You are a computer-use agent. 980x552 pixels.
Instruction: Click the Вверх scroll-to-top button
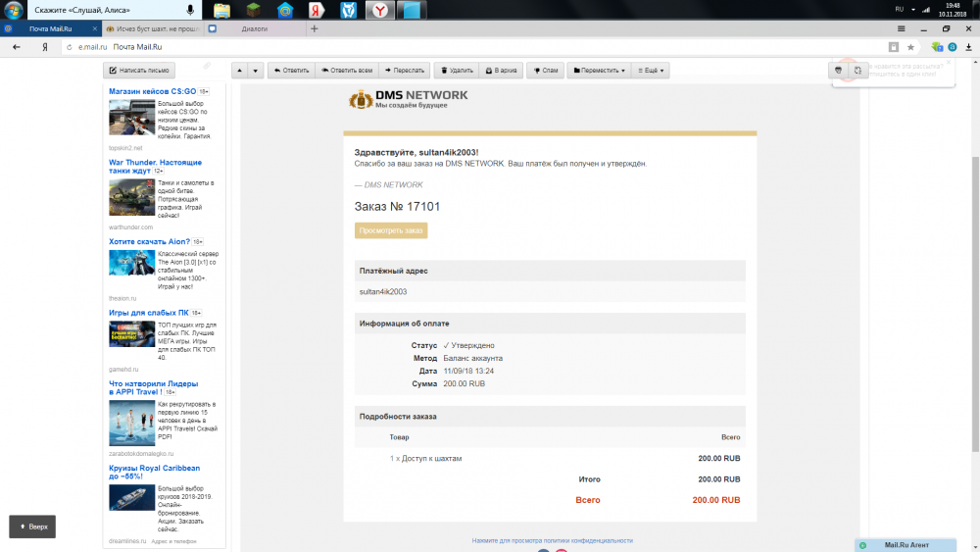pos(32,527)
